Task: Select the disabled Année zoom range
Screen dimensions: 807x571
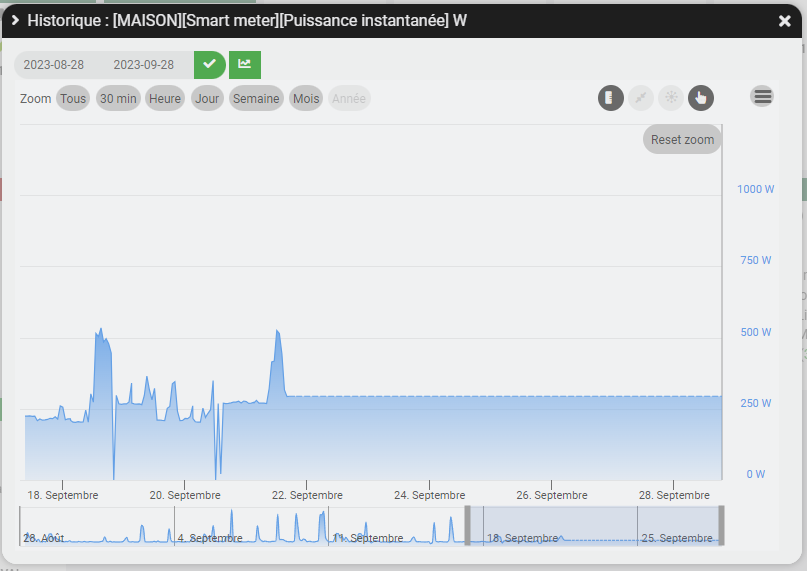Action: tap(349, 98)
